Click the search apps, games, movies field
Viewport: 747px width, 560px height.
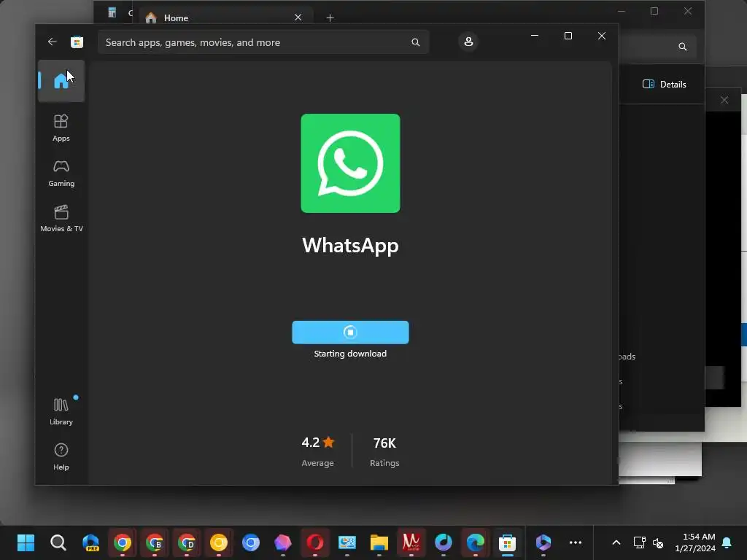263,42
